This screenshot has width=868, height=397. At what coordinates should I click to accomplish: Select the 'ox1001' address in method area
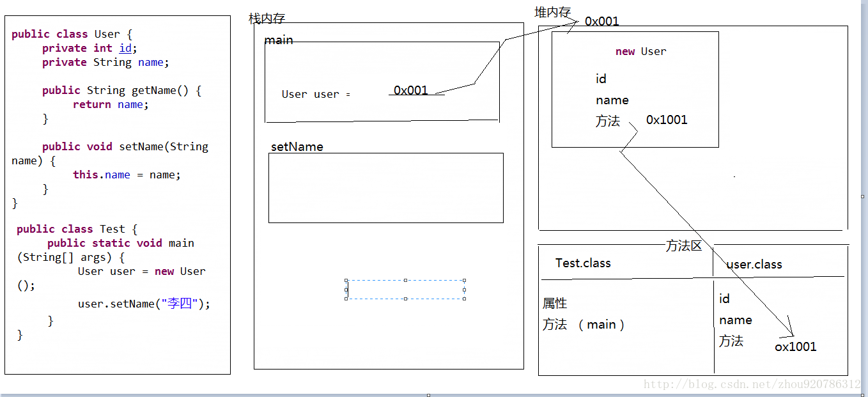coord(796,347)
